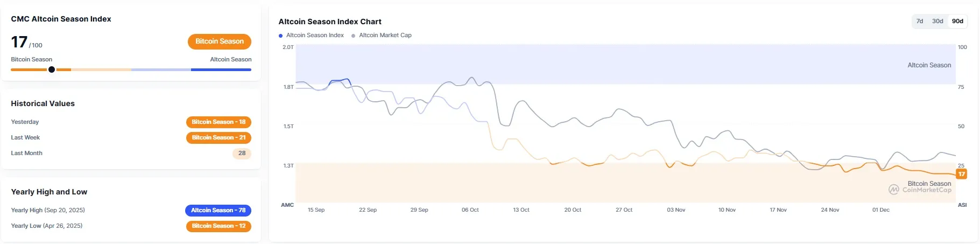
Task: Click the black season index slider dot
Action: 52,69
